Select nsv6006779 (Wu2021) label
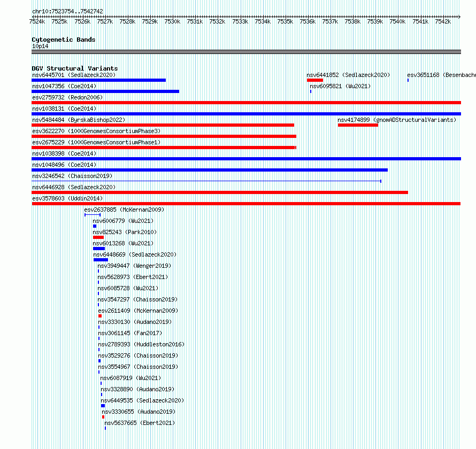 pos(123,221)
